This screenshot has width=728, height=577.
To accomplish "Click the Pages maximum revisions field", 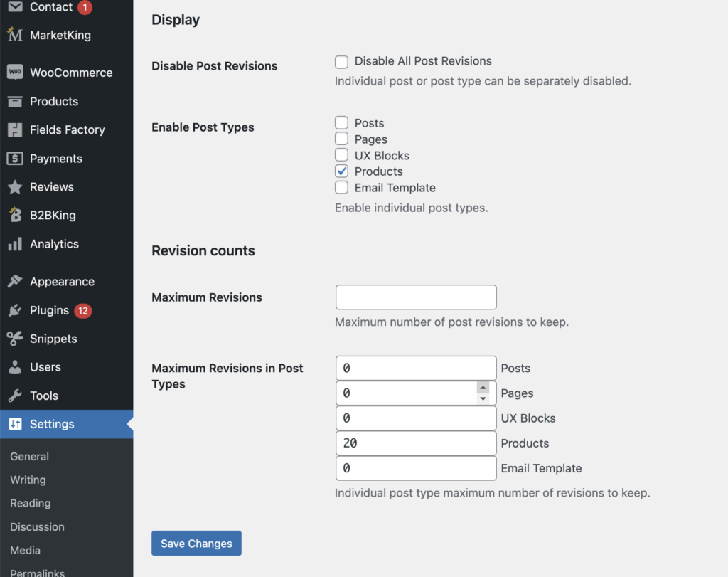I will 416,393.
